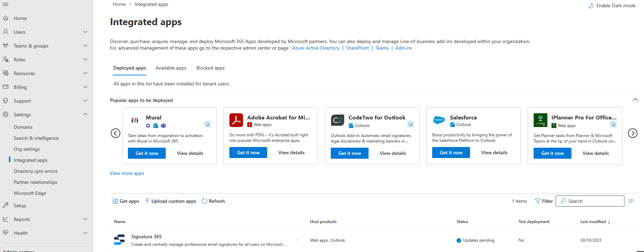Open Org settings
The image size is (644, 252).
(27, 149)
